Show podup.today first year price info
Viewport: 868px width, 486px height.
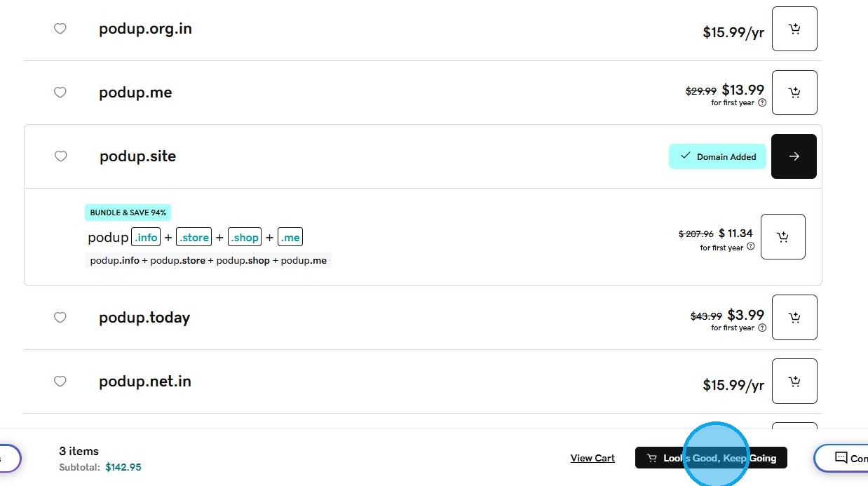762,328
